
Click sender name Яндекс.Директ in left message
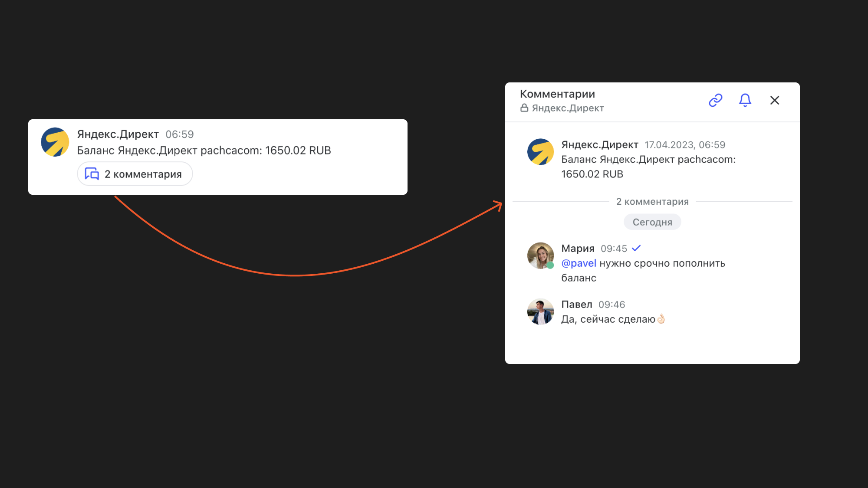click(118, 134)
